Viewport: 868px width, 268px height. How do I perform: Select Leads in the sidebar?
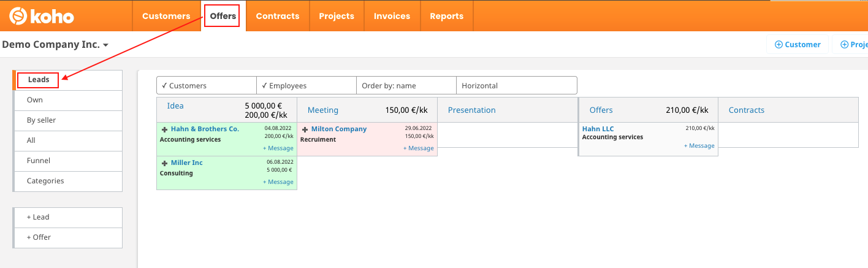[68, 80]
